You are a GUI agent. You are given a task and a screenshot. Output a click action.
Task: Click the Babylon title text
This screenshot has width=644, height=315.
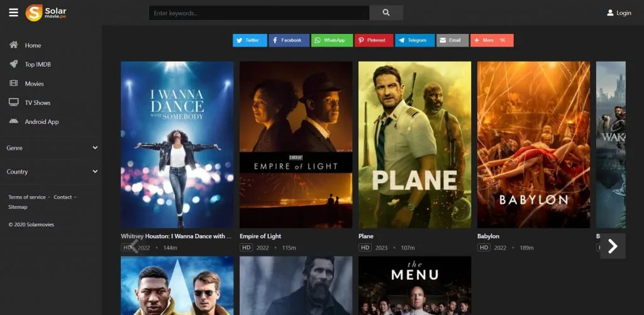(x=488, y=236)
